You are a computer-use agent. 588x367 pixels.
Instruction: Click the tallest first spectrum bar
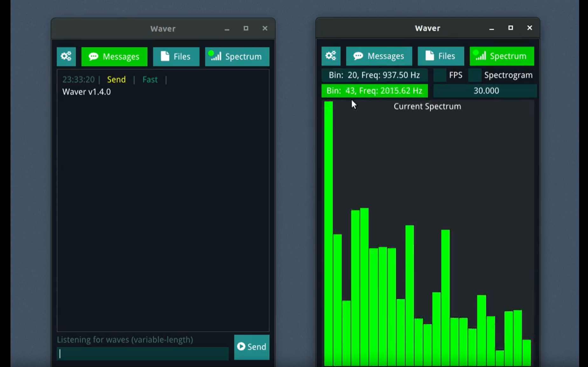[329, 234]
